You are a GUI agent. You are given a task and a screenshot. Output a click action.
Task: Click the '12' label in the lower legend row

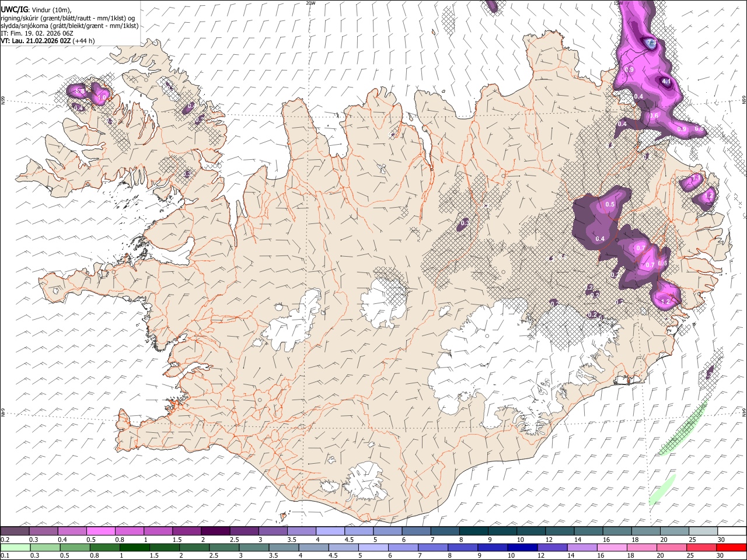coord(541,556)
